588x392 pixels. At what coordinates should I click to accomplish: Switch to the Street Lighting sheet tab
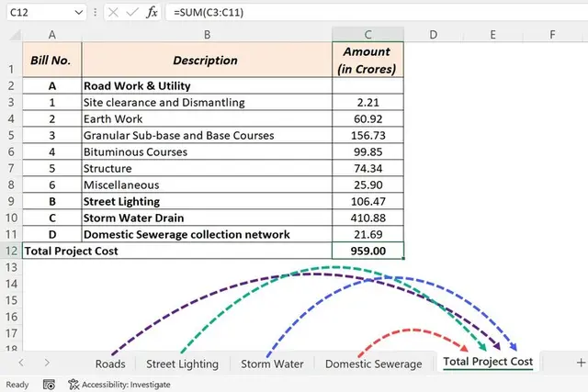tap(182, 364)
